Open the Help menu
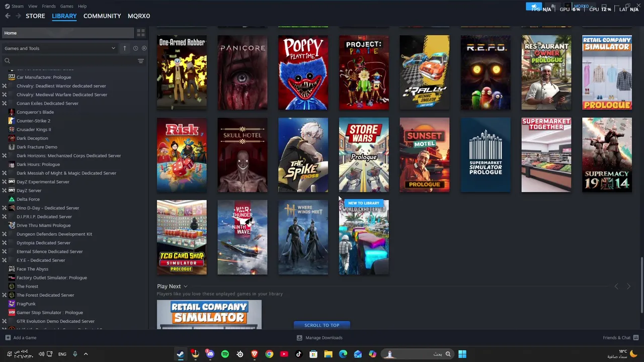Image resolution: width=644 pixels, height=362 pixels. click(82, 6)
